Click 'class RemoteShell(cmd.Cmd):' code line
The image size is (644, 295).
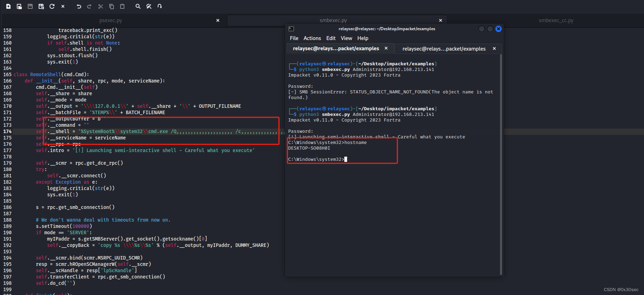51,74
